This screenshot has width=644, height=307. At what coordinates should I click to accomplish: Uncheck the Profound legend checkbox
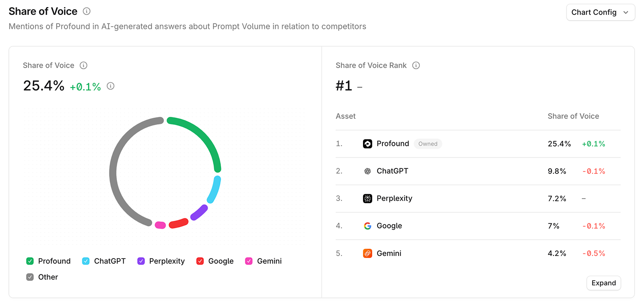pos(29,261)
